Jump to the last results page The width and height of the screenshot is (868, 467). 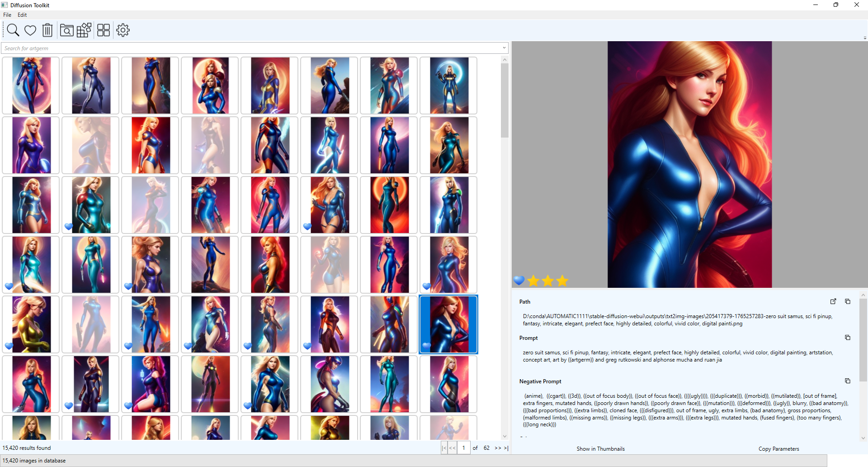point(505,448)
